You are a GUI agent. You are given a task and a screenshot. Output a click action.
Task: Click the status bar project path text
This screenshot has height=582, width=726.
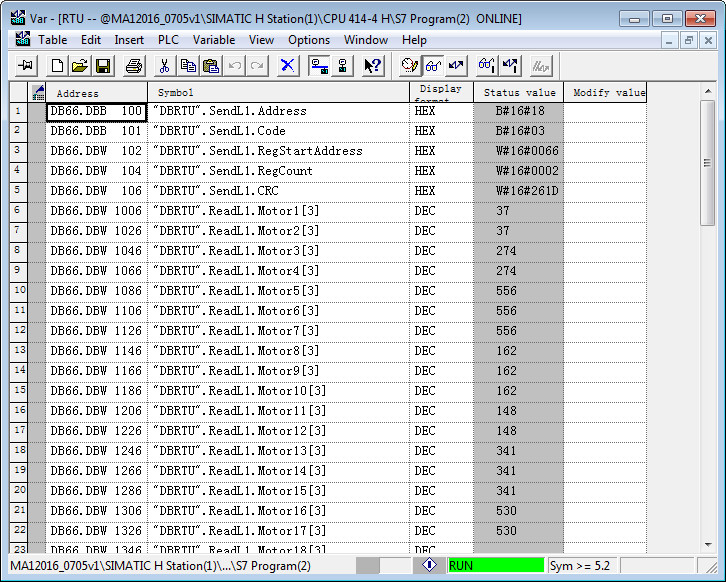click(x=160, y=566)
